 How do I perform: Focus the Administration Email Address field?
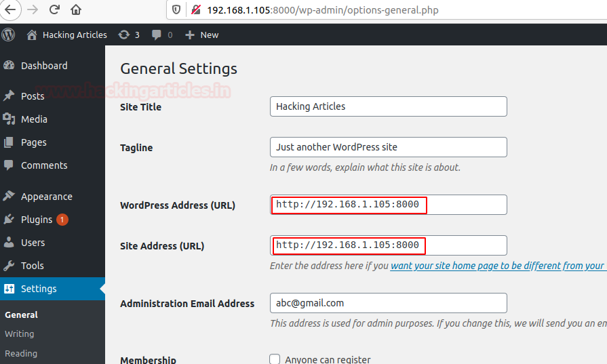389,303
